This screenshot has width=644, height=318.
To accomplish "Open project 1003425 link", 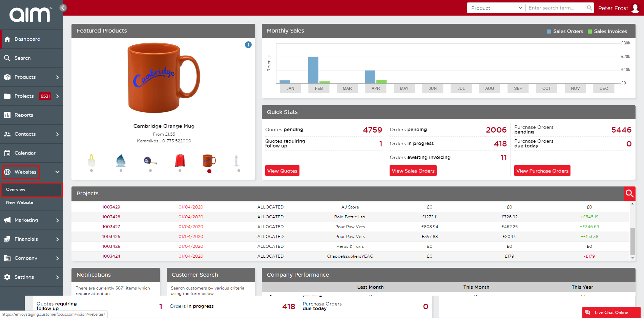I will coord(111,246).
